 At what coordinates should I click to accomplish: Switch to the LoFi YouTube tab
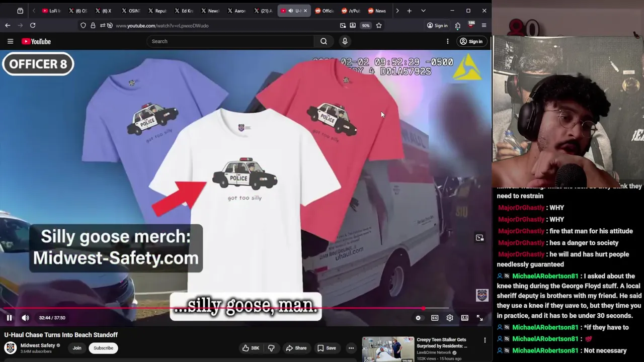click(x=51, y=11)
